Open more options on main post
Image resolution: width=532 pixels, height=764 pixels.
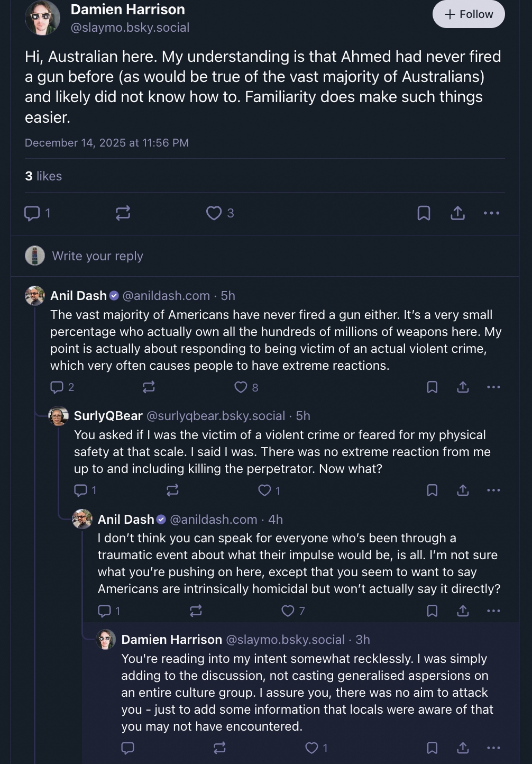pyautogui.click(x=491, y=213)
